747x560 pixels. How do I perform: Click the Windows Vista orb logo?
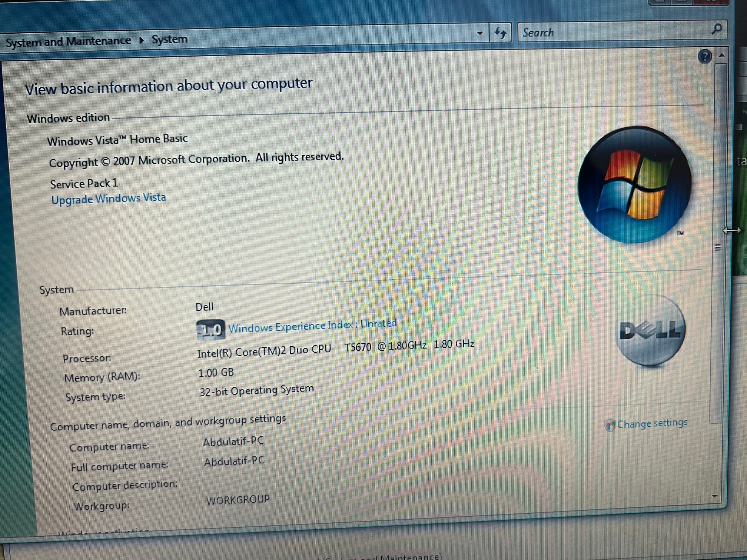click(635, 184)
